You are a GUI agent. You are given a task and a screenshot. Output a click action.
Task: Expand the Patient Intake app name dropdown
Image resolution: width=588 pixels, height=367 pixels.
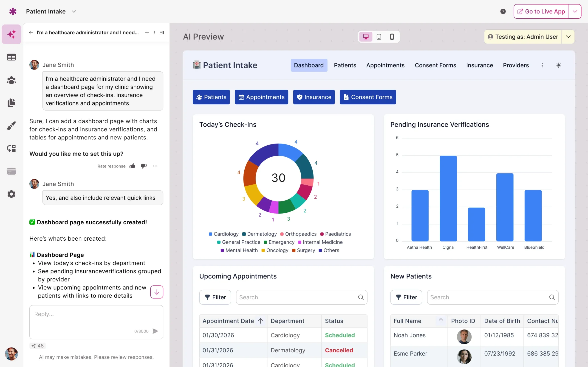coord(74,11)
